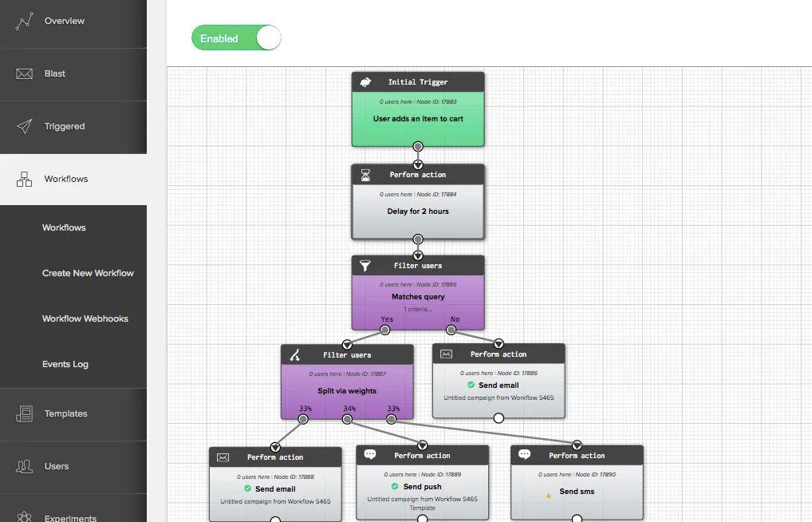Click 'Node ID: 17883' text
This screenshot has height=522, width=812.
(x=436, y=102)
